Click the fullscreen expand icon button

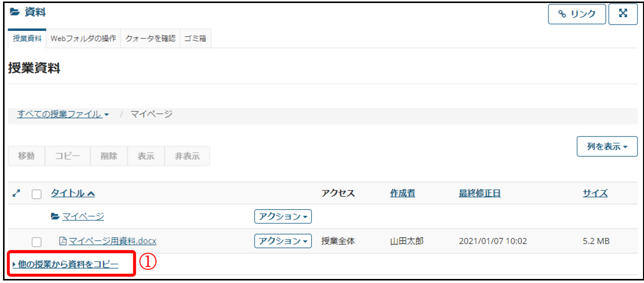(x=623, y=14)
